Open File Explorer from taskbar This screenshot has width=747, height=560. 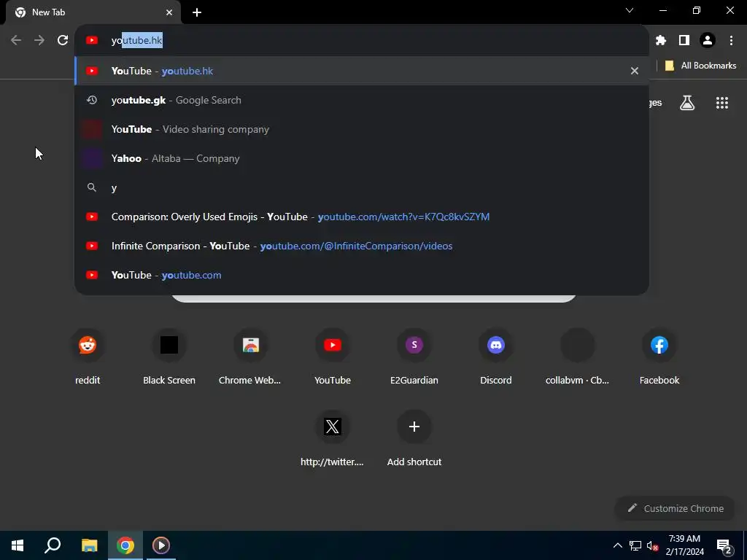coord(89,545)
